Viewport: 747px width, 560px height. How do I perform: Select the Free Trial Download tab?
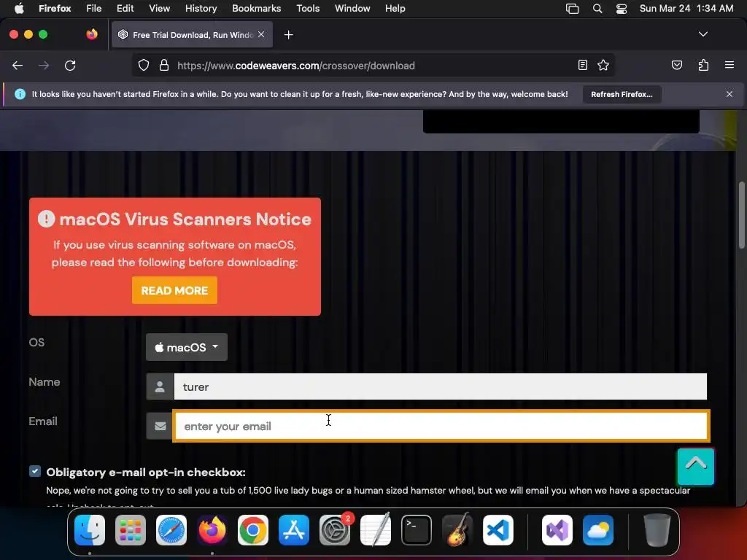click(192, 35)
